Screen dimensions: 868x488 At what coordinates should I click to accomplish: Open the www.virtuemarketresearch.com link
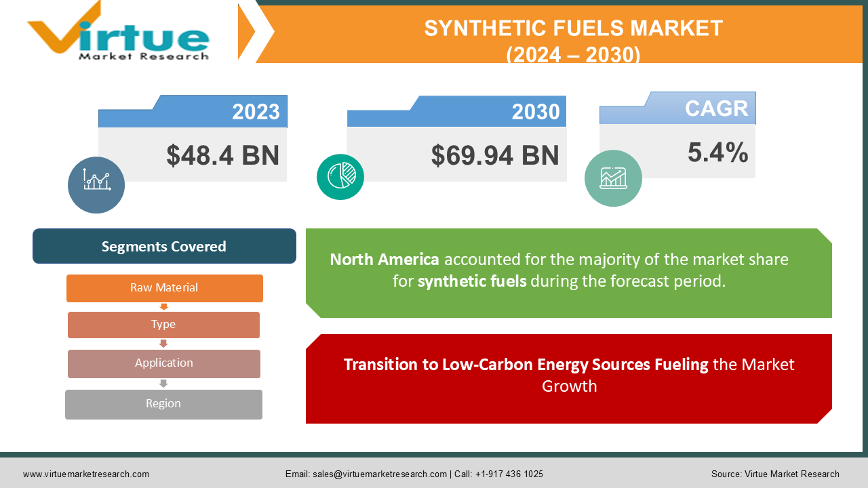(x=85, y=474)
